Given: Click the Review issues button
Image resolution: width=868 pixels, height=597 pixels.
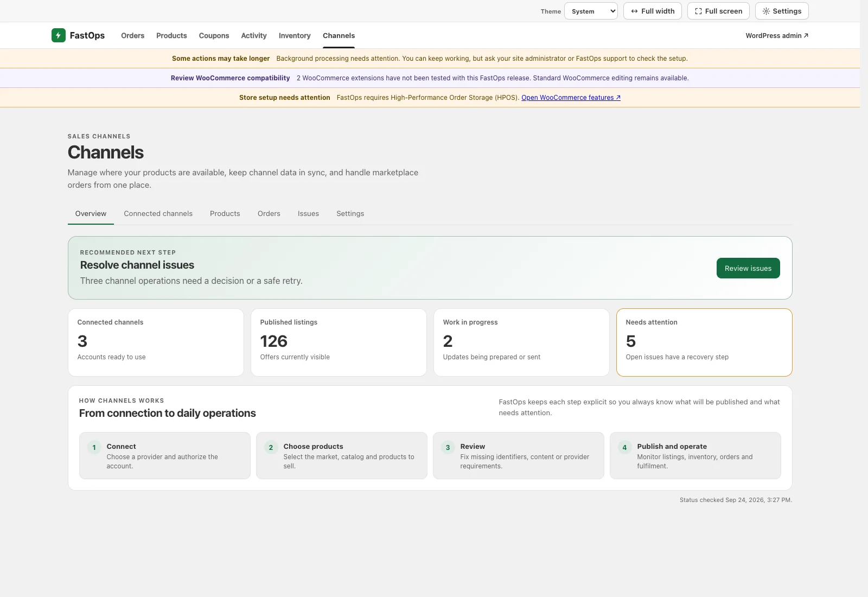Looking at the screenshot, I should [748, 268].
